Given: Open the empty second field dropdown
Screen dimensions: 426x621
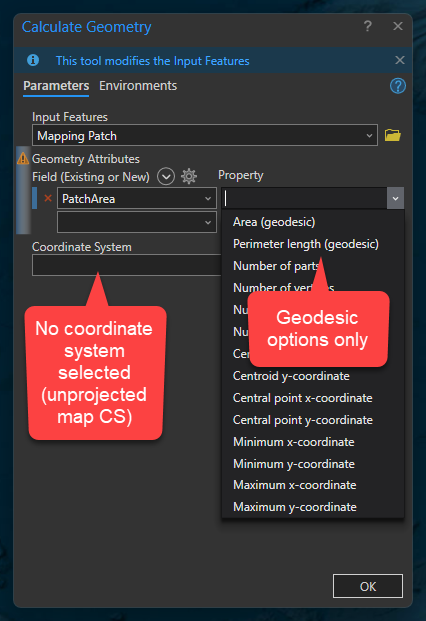Looking at the screenshot, I should tap(137, 222).
